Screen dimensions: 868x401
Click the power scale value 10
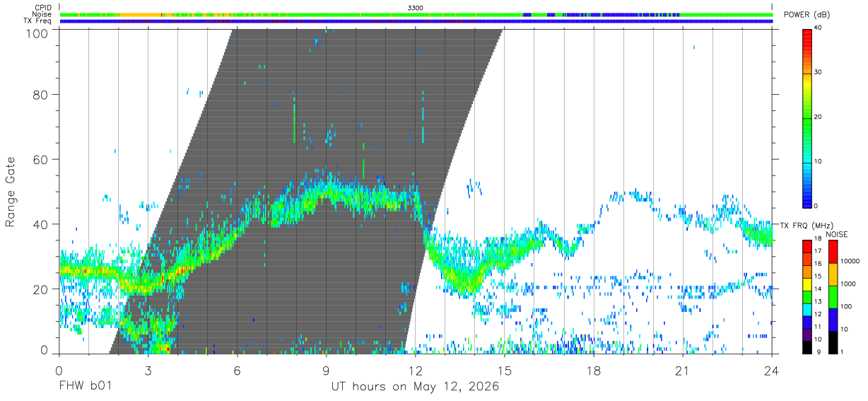819,162
